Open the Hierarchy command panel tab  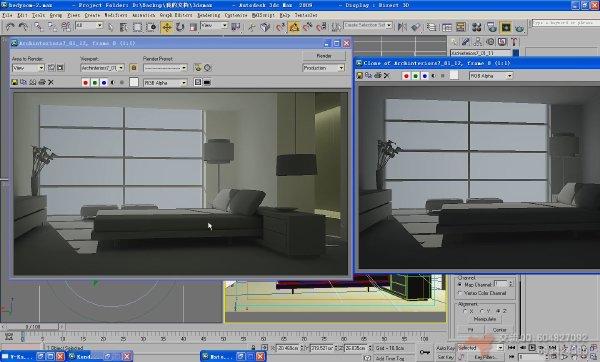pyautogui.click(x=478, y=42)
